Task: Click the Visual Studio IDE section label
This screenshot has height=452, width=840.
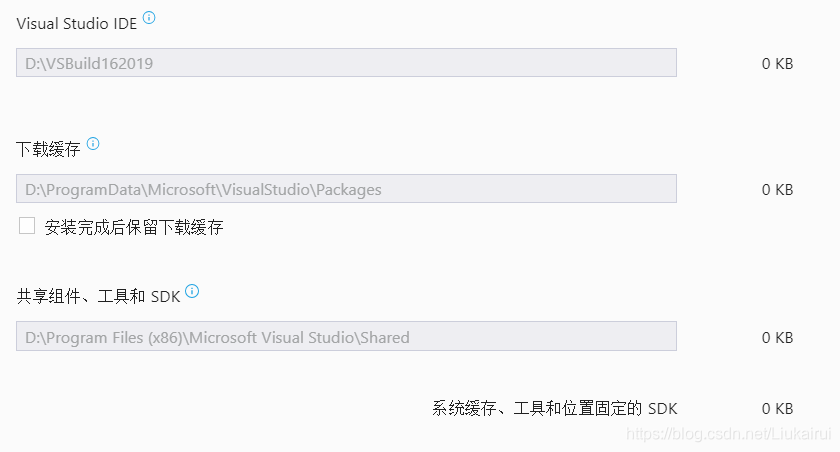Action: click(x=77, y=24)
